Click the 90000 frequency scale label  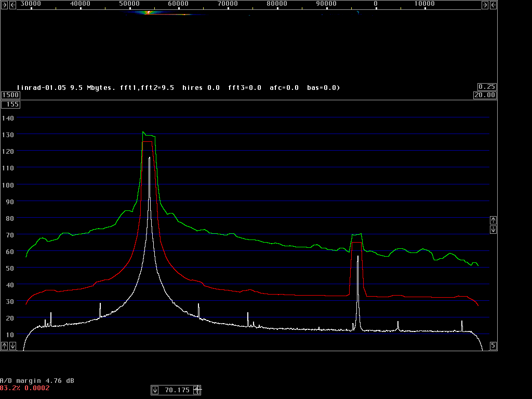[326, 4]
